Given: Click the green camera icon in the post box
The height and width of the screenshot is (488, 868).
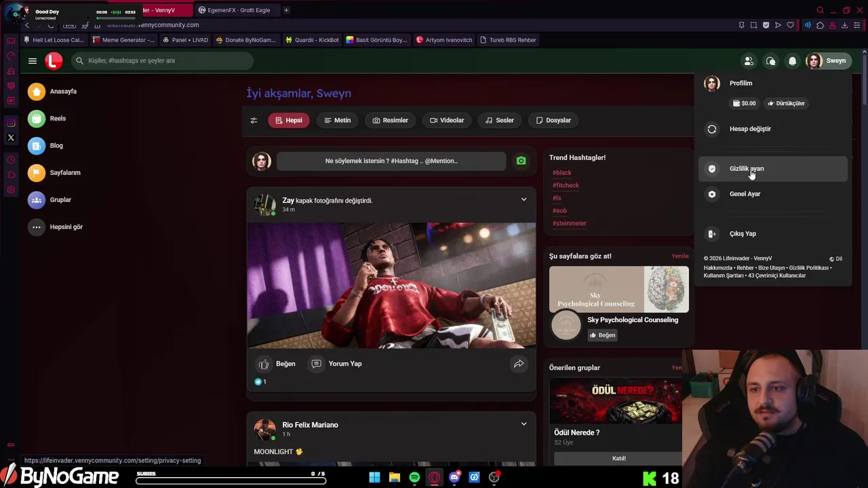Looking at the screenshot, I should pyautogui.click(x=521, y=161).
